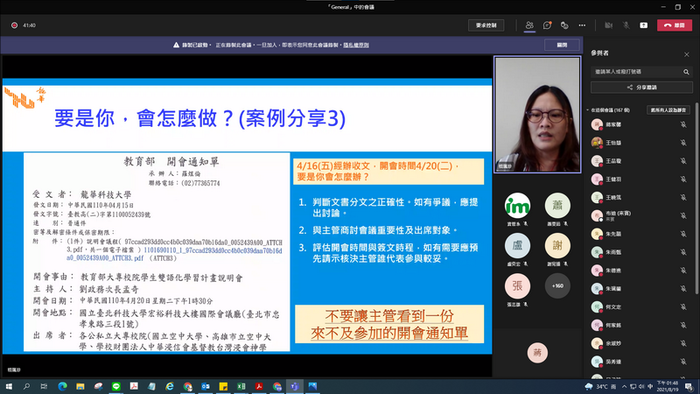Open Internet Explorer from the taskbar
The height and width of the screenshot is (394, 700).
click(170, 386)
